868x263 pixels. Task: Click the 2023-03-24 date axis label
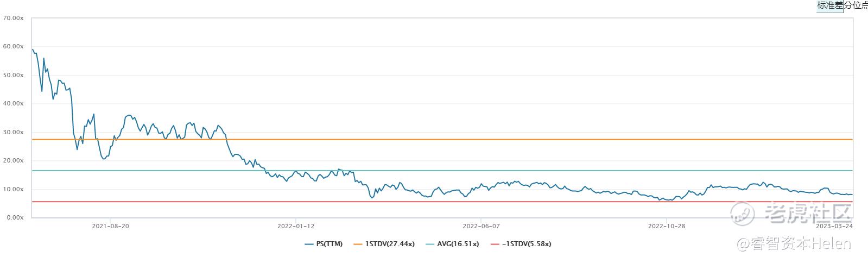834,226
